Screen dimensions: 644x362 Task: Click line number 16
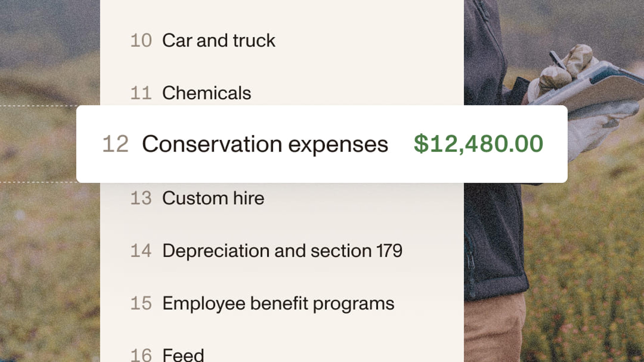[x=141, y=355]
